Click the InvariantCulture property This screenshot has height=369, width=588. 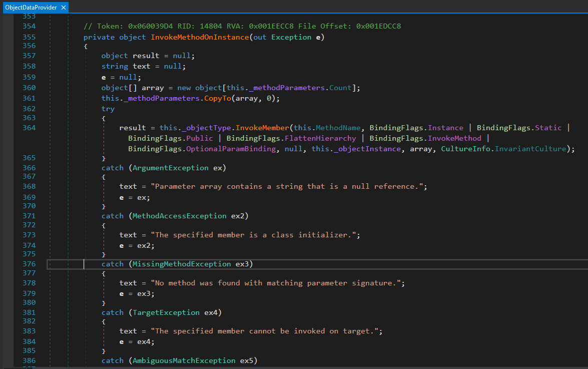(530, 149)
